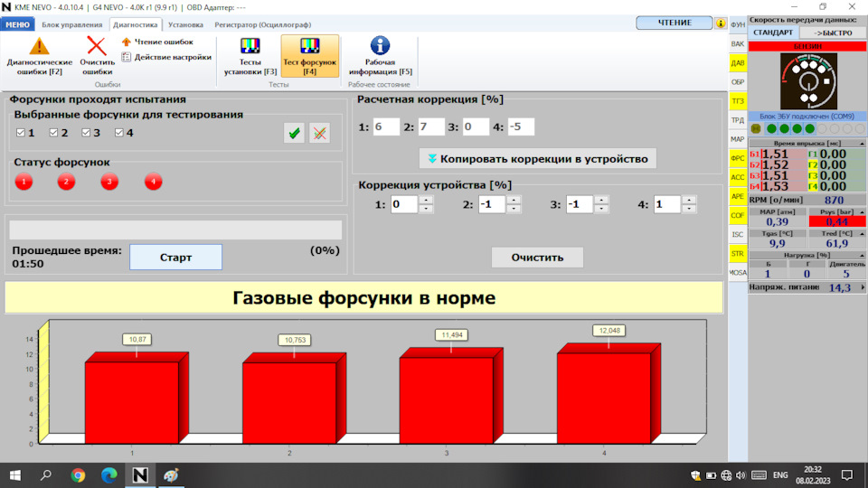This screenshot has height=488, width=868.
Task: Click red status indicator for injector 3
Action: click(x=109, y=182)
